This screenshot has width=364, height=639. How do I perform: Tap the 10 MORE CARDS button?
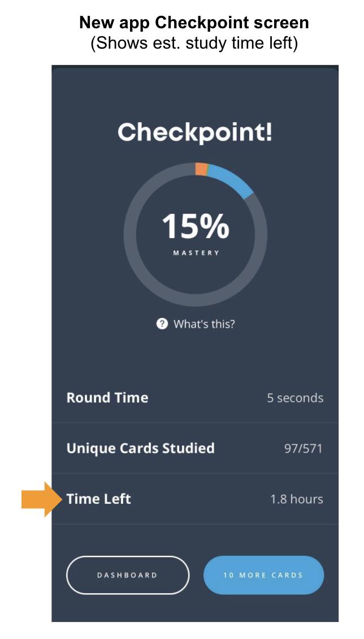(x=263, y=575)
